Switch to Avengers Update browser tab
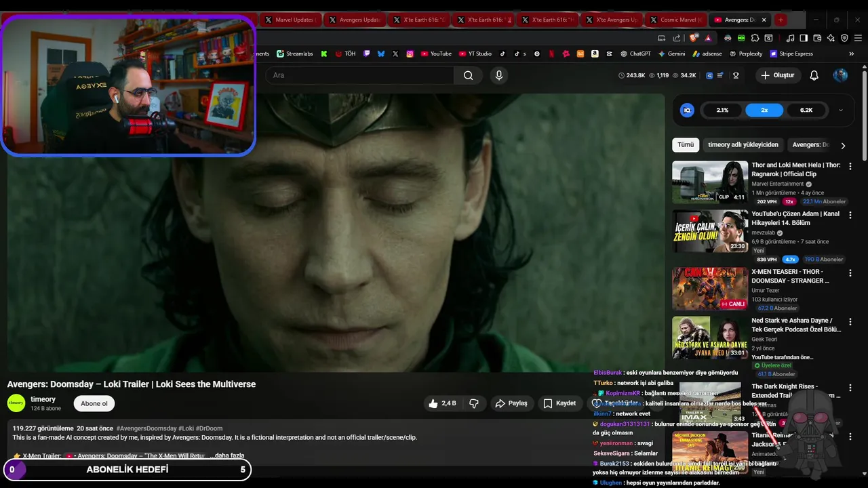This screenshot has width=868, height=488. (354, 20)
